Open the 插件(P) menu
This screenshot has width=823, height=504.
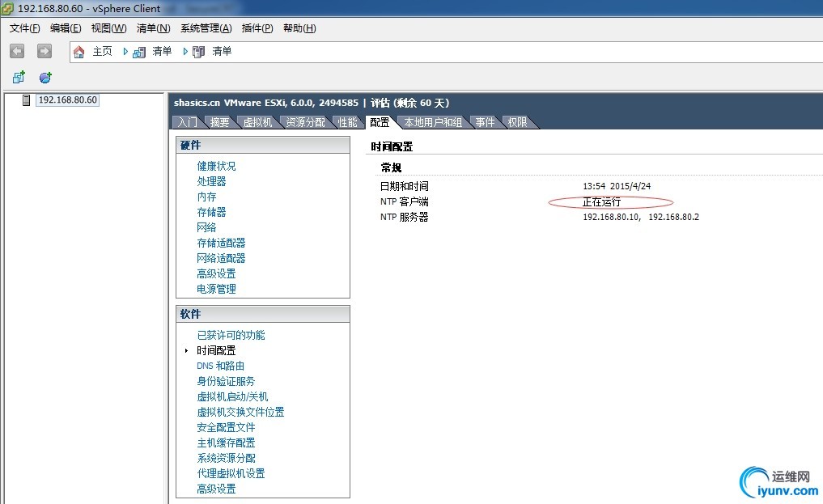(x=257, y=28)
